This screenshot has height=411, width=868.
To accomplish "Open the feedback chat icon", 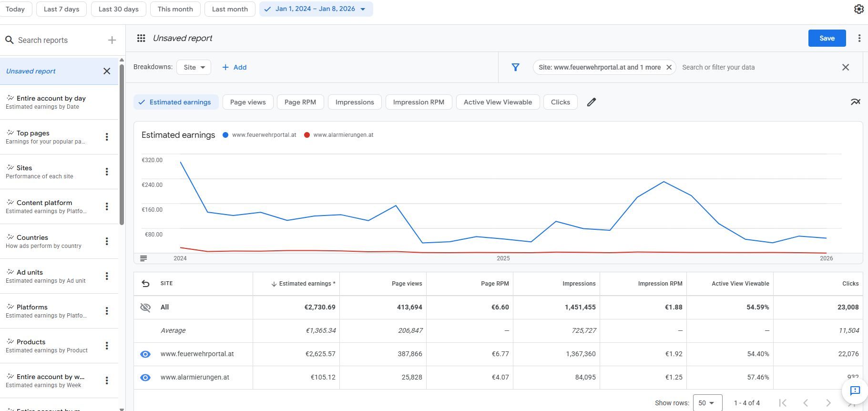I will click(855, 390).
